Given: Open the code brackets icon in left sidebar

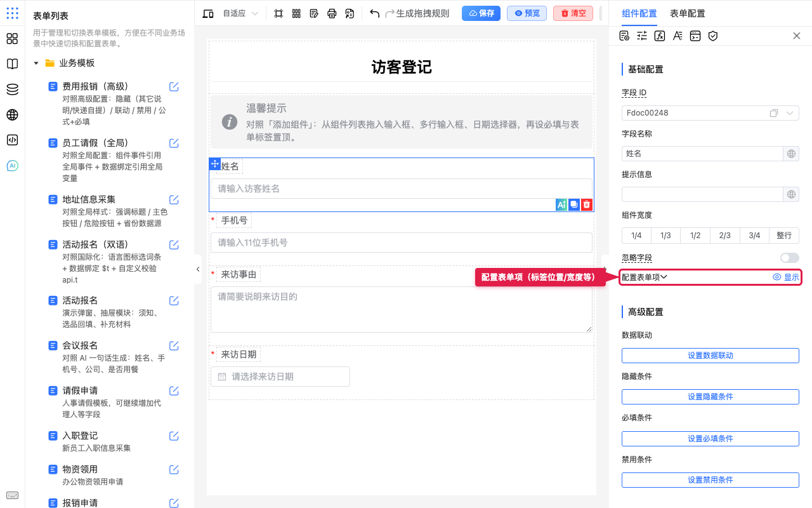Looking at the screenshot, I should click(x=12, y=140).
